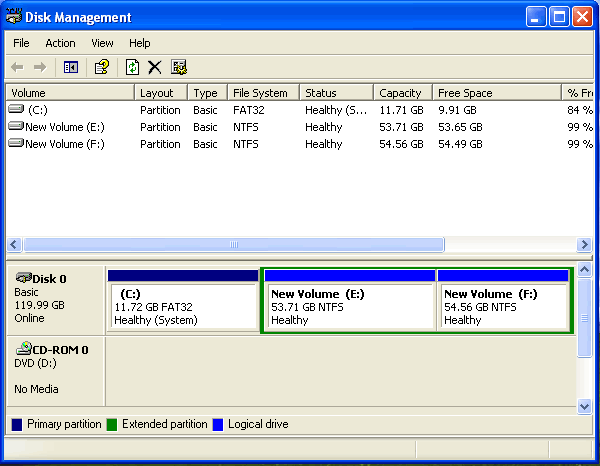Sort by the Type column header
This screenshot has height=466, width=600.
(x=208, y=93)
